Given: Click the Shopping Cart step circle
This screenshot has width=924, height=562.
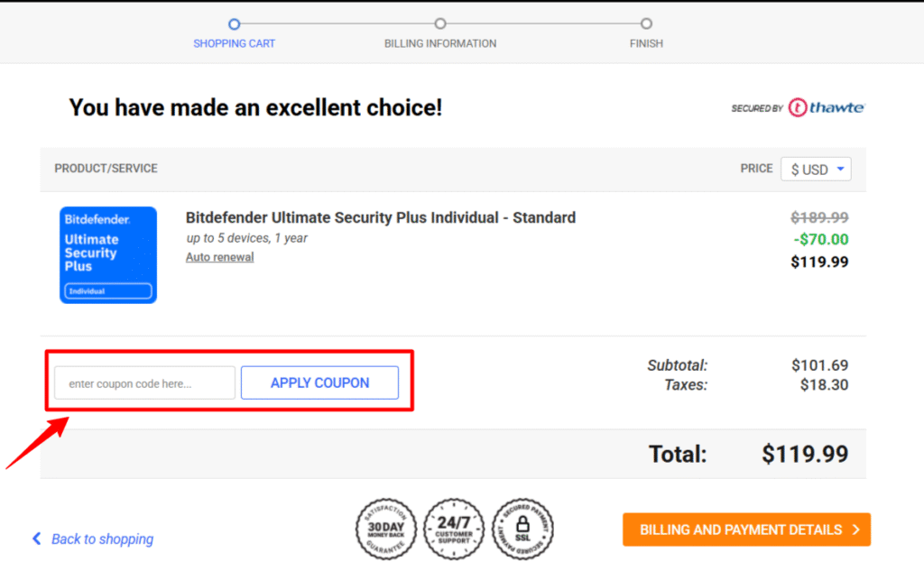Looking at the screenshot, I should pos(235,24).
